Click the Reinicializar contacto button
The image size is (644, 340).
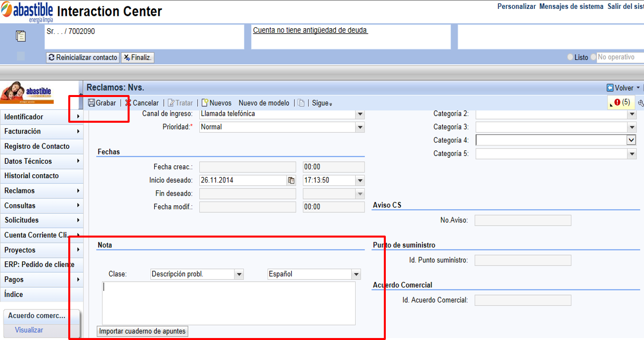coord(83,57)
